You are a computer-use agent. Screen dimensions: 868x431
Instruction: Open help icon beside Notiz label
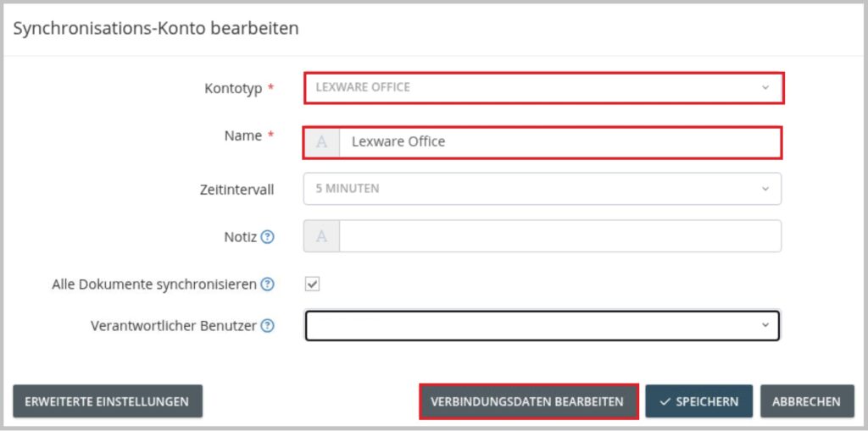[267, 237]
